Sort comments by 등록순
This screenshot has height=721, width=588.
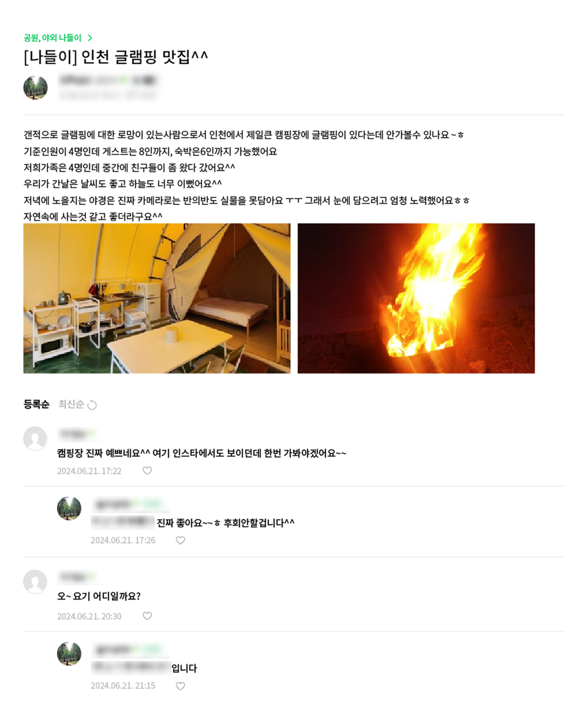click(x=36, y=404)
